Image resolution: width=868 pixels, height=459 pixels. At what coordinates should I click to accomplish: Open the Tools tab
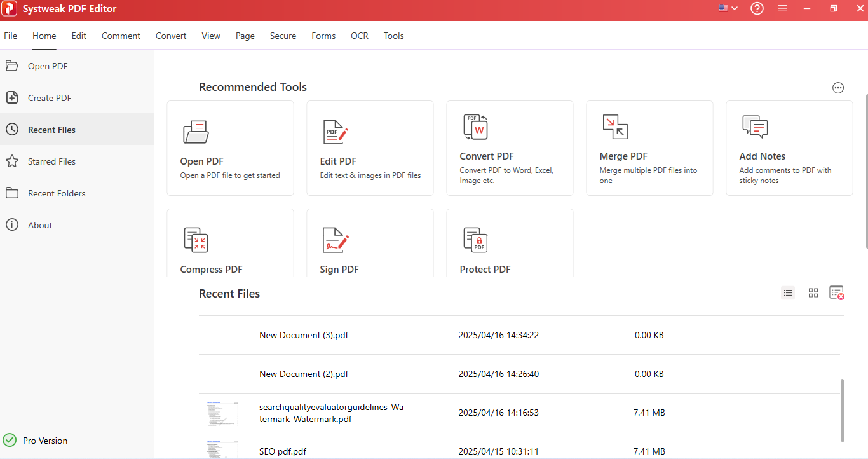(x=393, y=36)
